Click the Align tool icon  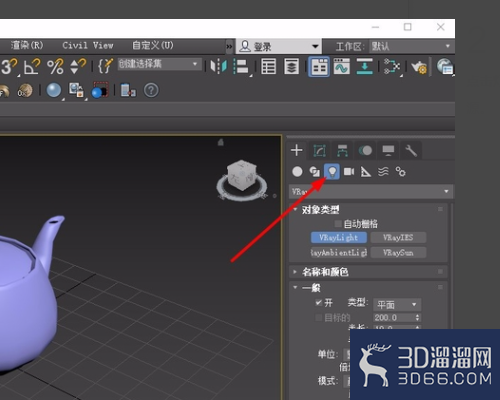pos(241,66)
